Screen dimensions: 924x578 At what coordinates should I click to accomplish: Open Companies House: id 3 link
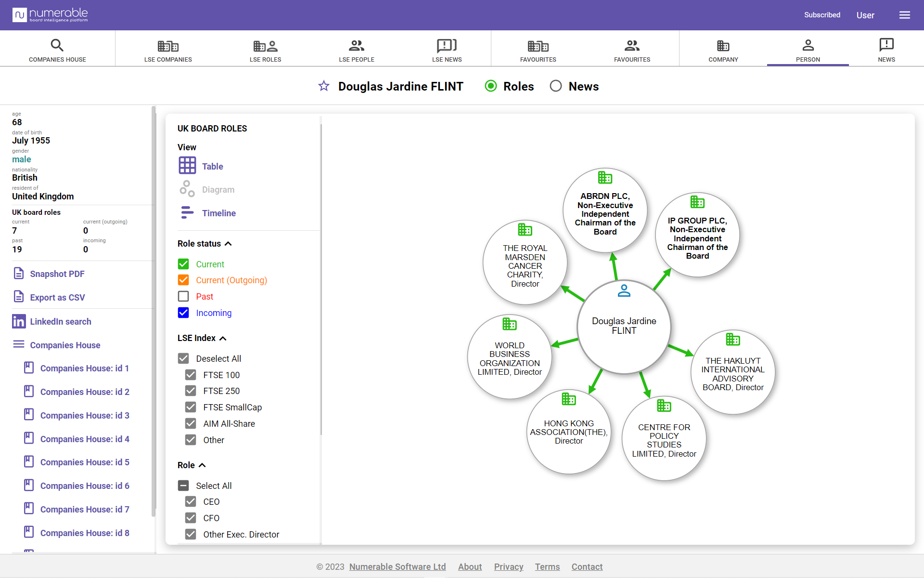pyautogui.click(x=85, y=415)
